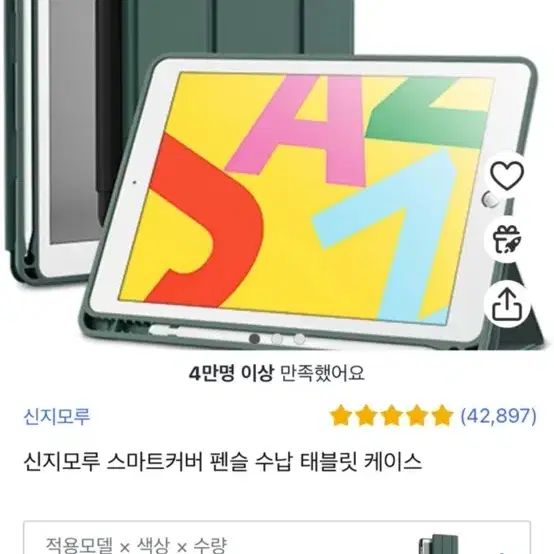Jump to the third image dot
Image resolution: width=554 pixels, height=554 pixels.
click(x=299, y=338)
